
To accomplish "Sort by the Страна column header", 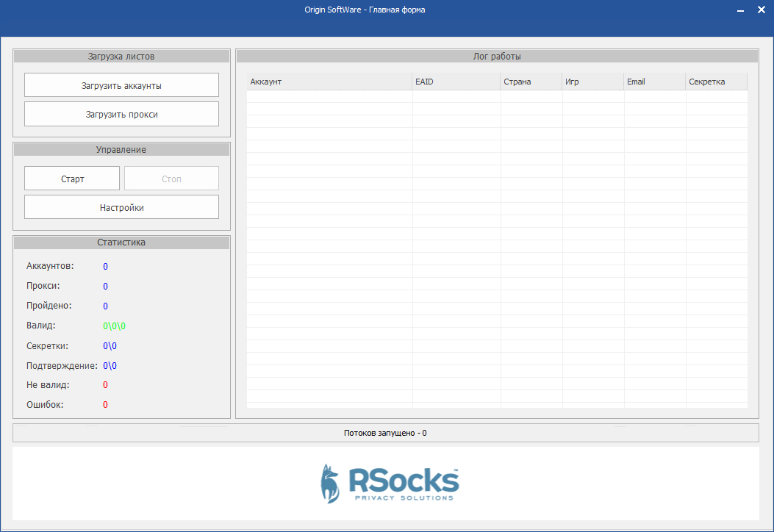I will point(531,82).
